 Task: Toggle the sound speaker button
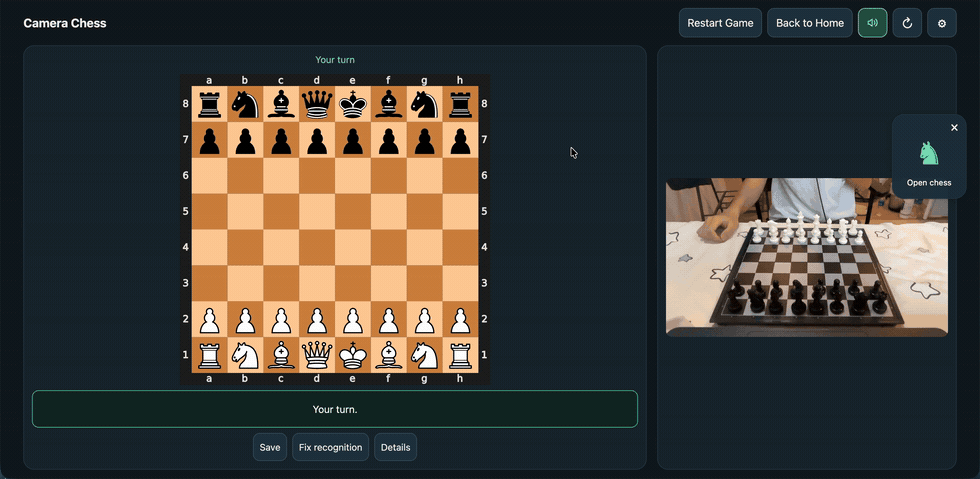[x=872, y=23]
